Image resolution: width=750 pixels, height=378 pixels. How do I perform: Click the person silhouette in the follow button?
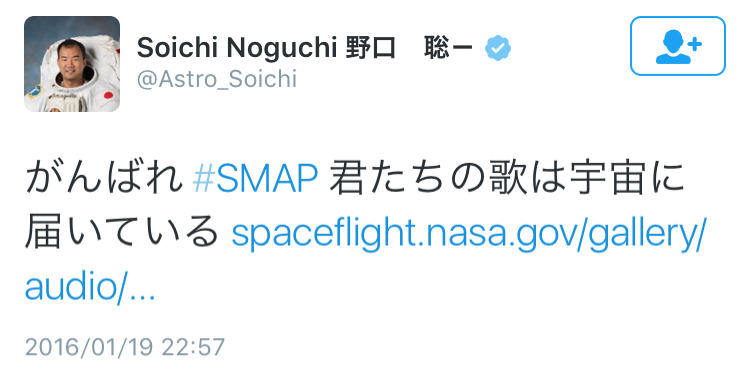[673, 47]
